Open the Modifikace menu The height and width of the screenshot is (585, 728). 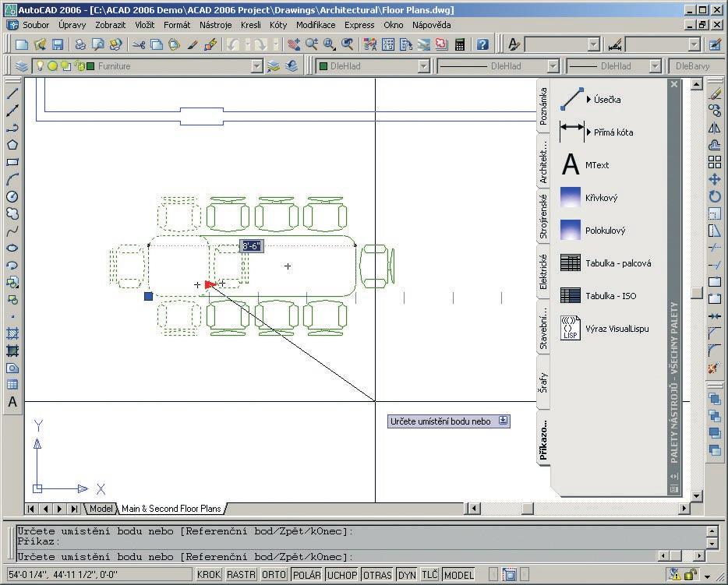point(316,25)
